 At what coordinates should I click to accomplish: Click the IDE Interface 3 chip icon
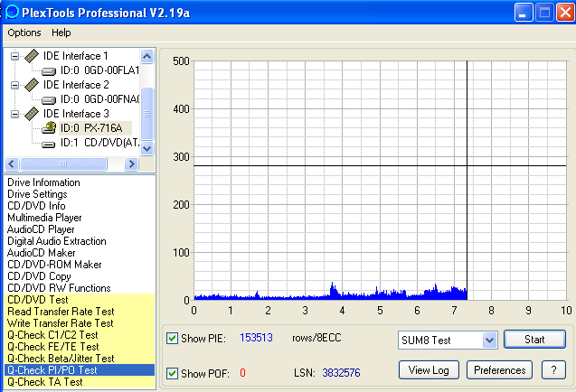[x=32, y=114]
